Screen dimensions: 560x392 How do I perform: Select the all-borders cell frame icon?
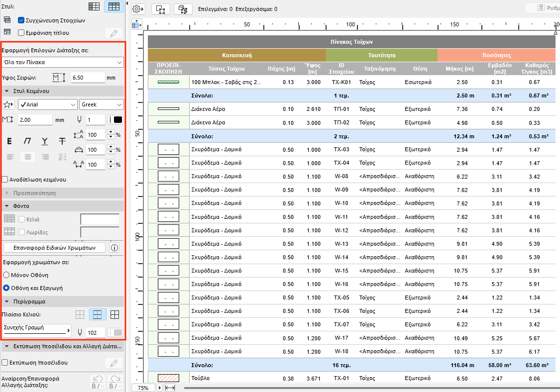coord(114,314)
